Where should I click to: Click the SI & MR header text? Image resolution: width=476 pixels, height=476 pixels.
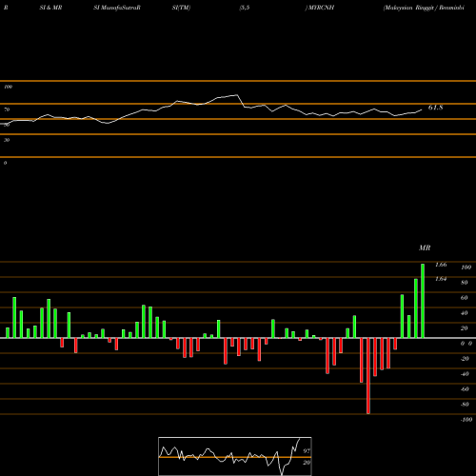click(x=50, y=8)
